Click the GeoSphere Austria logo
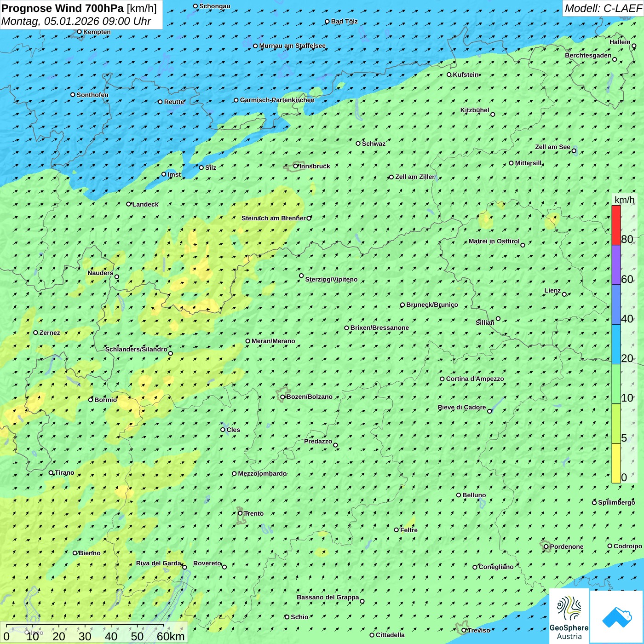The image size is (644, 644). coord(569,616)
